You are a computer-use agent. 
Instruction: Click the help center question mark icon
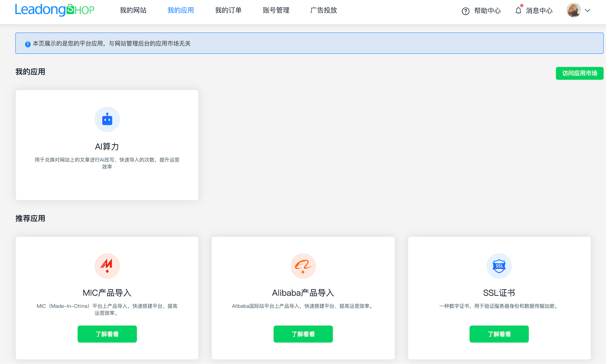click(466, 11)
